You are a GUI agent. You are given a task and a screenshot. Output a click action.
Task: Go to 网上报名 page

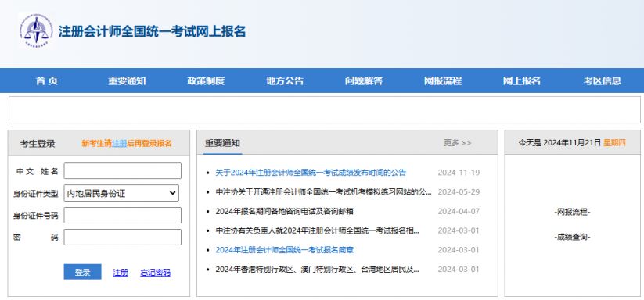(x=522, y=80)
